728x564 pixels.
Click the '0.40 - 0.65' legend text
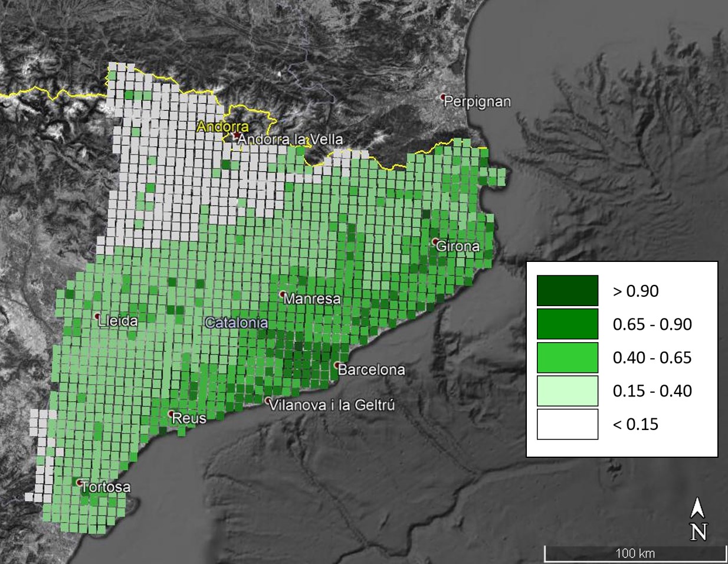click(x=652, y=358)
